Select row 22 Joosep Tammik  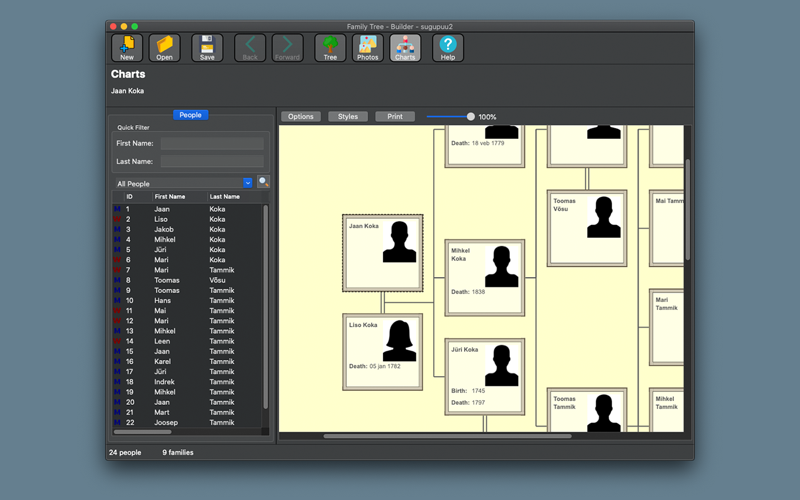[187, 422]
